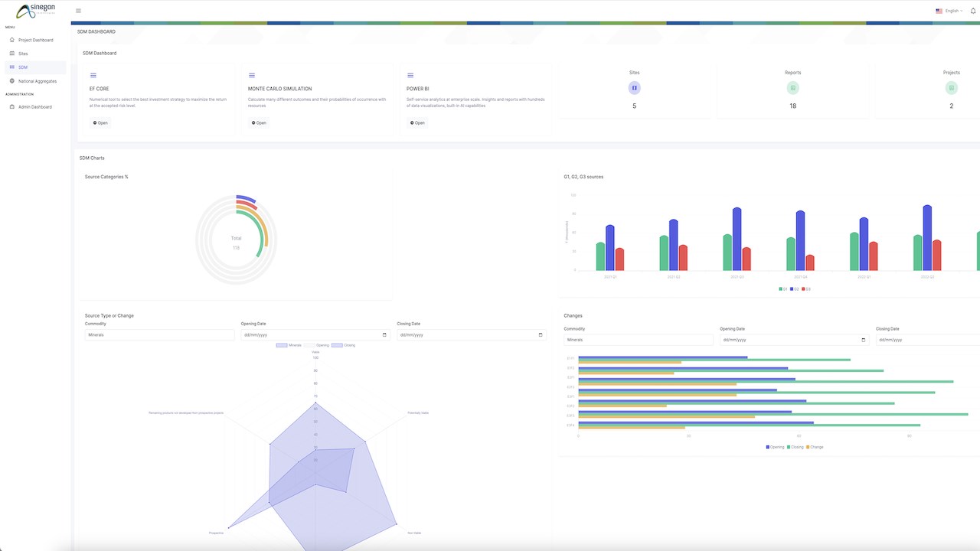Toggle G2 series in bar chart legend

(x=795, y=289)
